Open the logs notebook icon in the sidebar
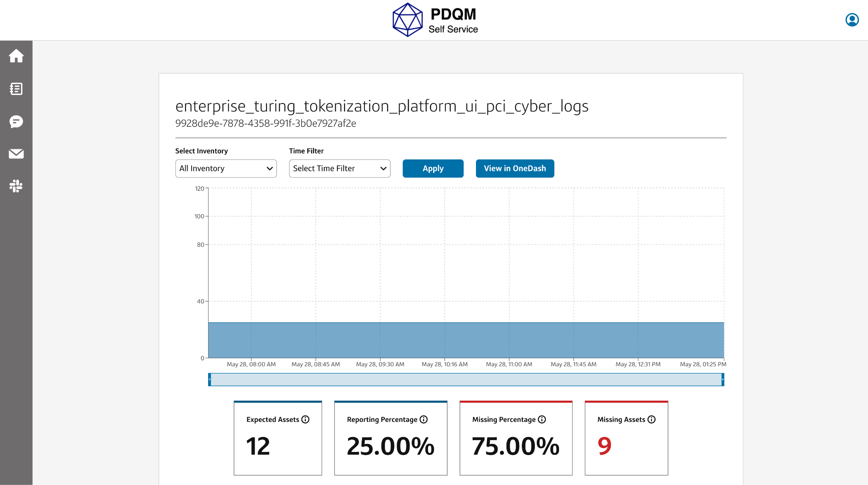Screen dimensions: 868x485 click(16, 89)
